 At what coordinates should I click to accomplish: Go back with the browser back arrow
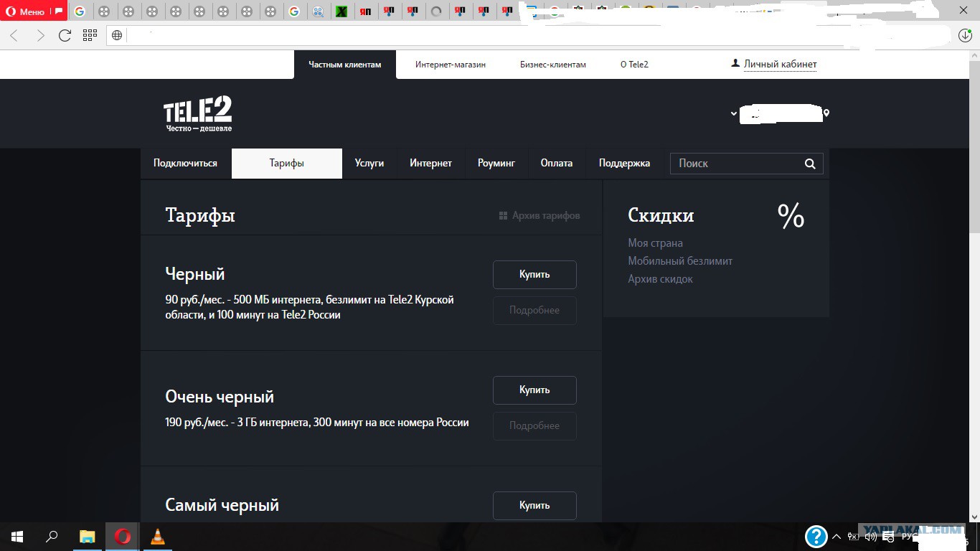(x=14, y=35)
